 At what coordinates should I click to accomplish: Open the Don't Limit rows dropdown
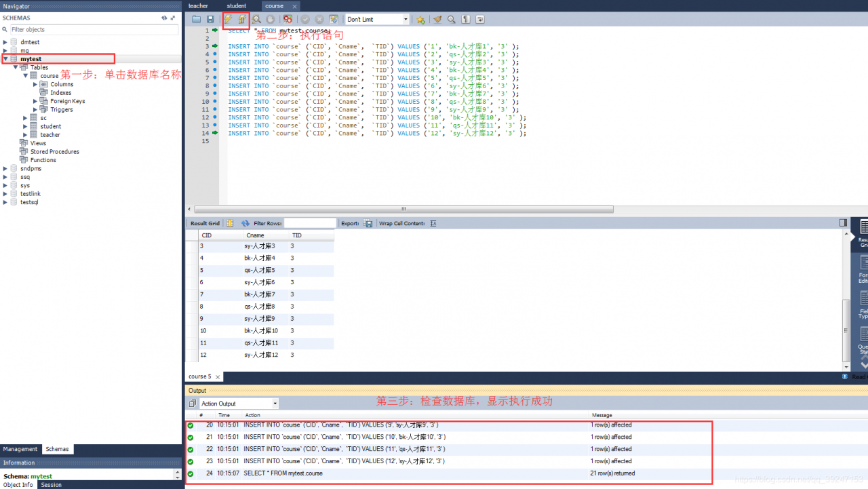tap(378, 20)
